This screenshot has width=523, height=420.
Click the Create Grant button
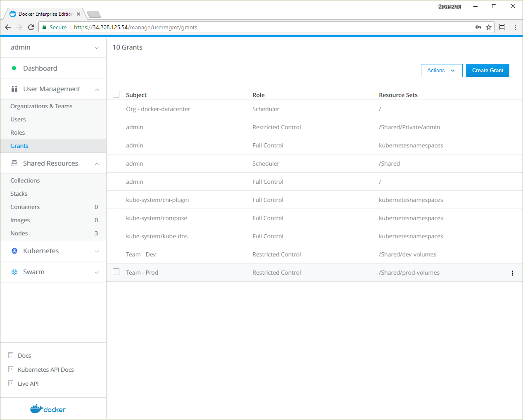tap(487, 71)
